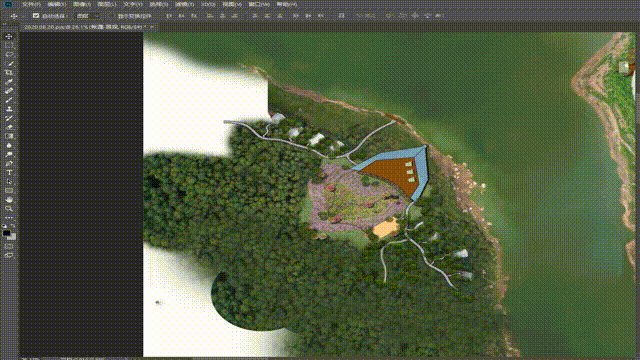
Task: Open the 帮助(H) Help menu
Action: (x=287, y=4)
